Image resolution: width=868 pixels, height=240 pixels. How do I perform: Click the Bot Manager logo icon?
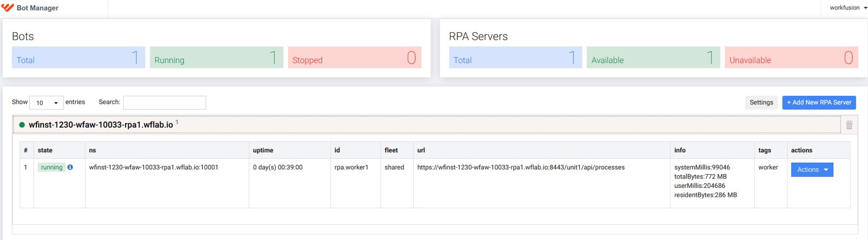(8, 8)
